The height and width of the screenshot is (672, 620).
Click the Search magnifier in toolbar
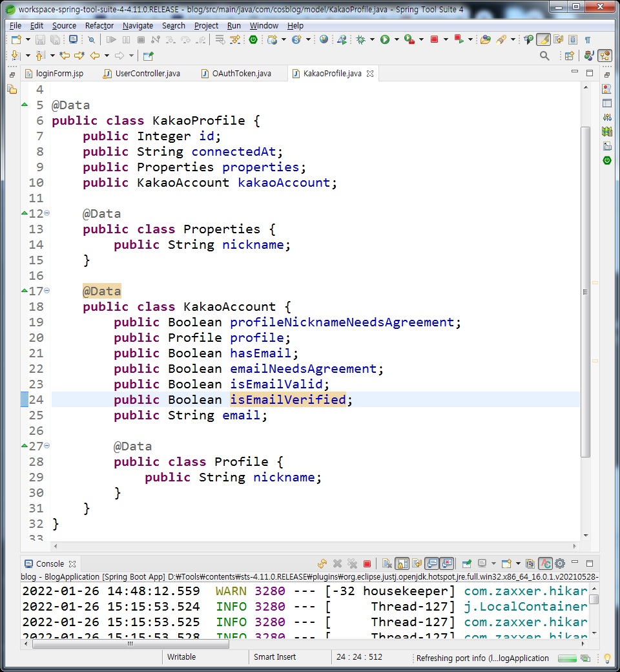coord(544,56)
